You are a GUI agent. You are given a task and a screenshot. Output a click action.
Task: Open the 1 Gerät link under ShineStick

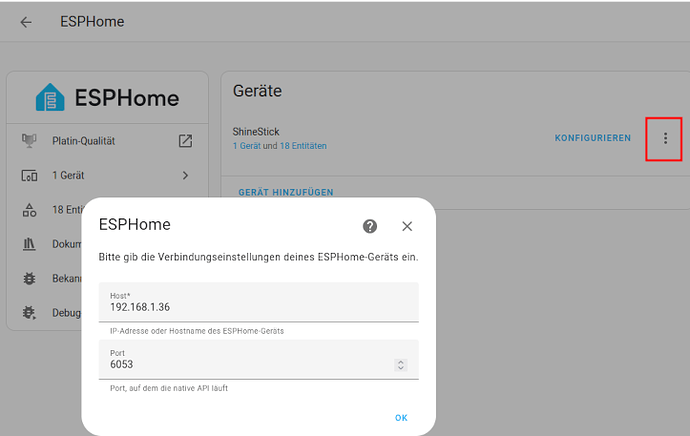(x=246, y=146)
